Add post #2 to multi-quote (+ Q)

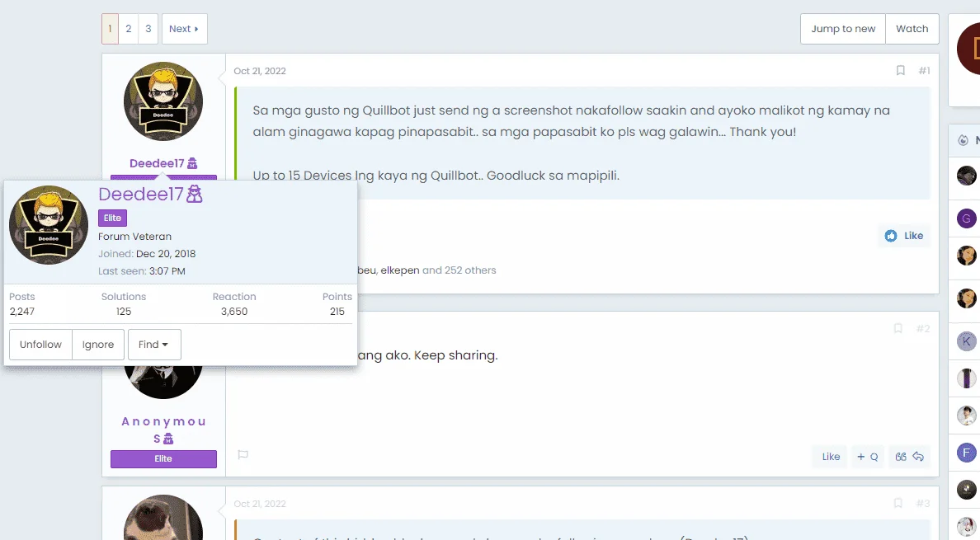[867, 457]
